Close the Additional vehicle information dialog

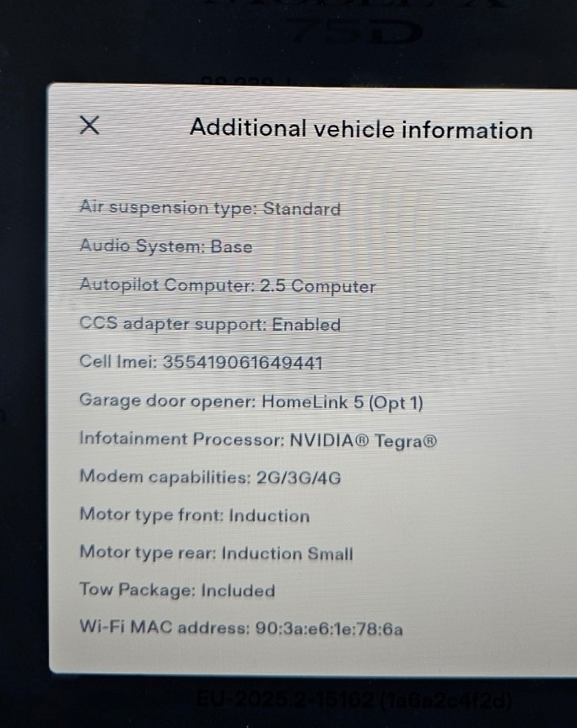89,126
